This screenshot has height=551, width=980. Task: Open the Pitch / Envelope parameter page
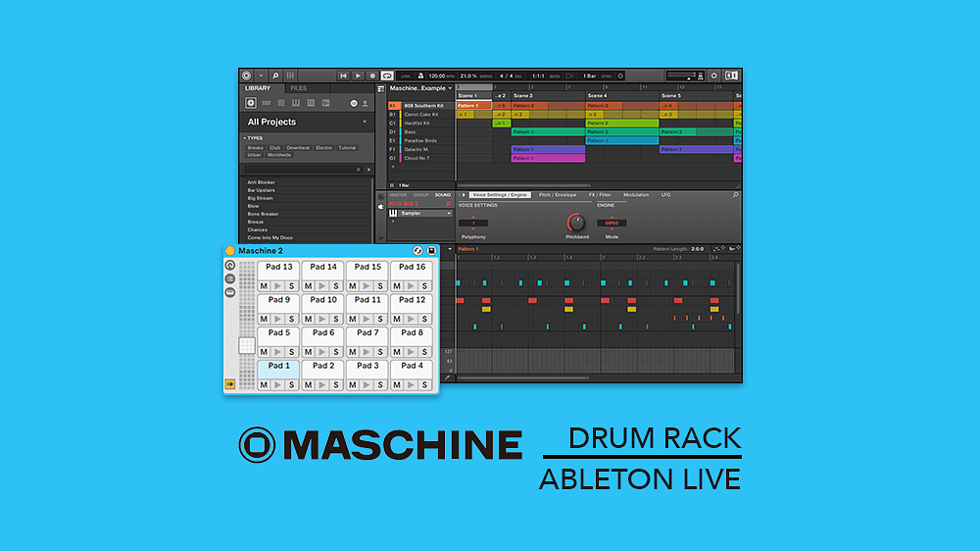[558, 195]
